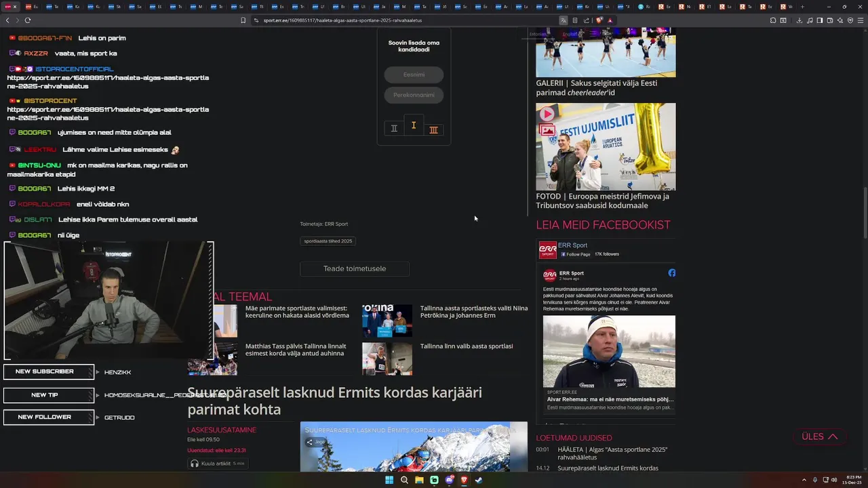
Task: Click Kuula artiklit audio button
Action: pos(218,464)
